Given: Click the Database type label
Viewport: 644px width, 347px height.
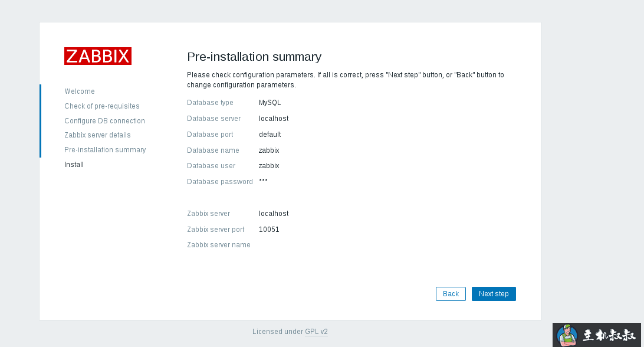Looking at the screenshot, I should pos(210,102).
